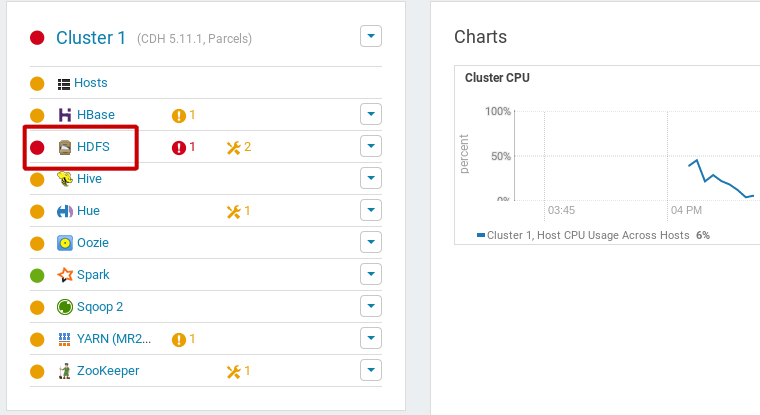Open the Hosts link
The image size is (760, 415).
[x=90, y=83]
